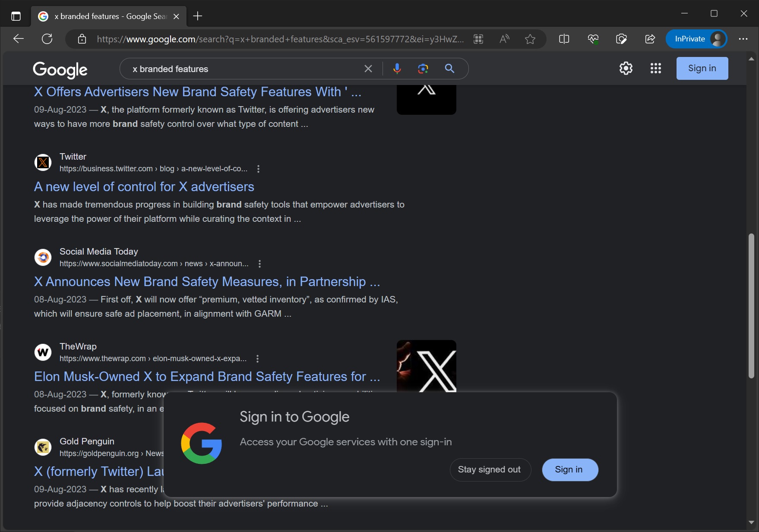759x532 pixels.
Task: Open 'X (formerly Twitter)' Gold Penguin link
Action: click(x=99, y=472)
